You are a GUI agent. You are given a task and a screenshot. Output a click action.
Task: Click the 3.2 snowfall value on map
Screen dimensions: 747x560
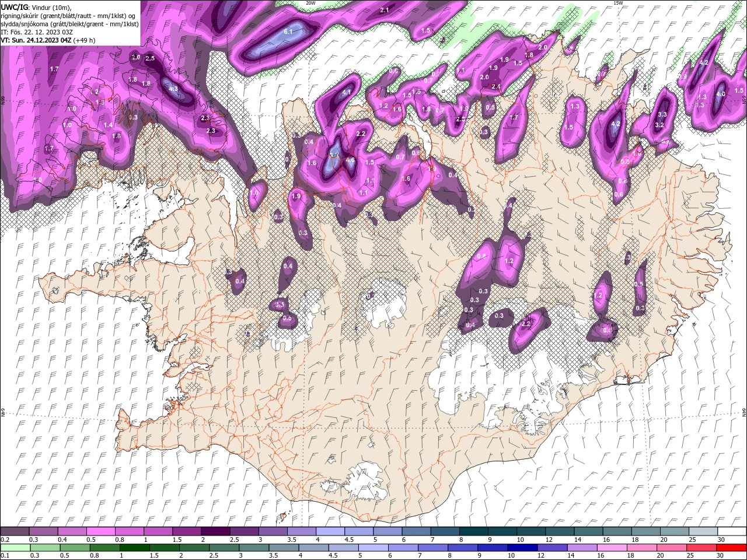pos(660,125)
